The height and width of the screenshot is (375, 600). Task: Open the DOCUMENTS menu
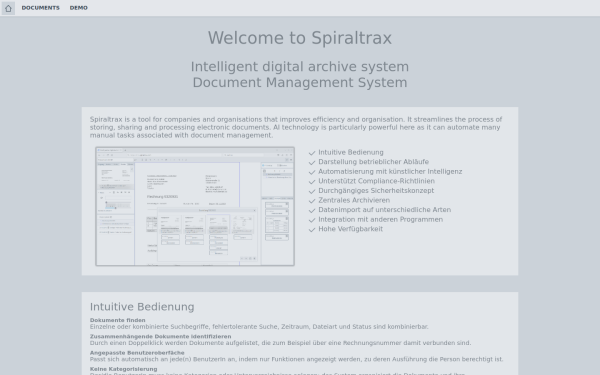click(x=41, y=8)
